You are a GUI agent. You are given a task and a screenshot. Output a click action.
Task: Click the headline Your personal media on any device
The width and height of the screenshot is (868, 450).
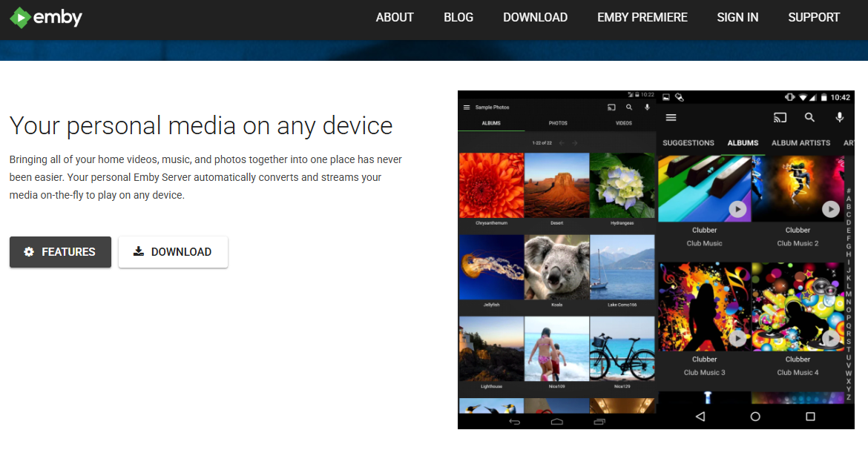coord(201,125)
